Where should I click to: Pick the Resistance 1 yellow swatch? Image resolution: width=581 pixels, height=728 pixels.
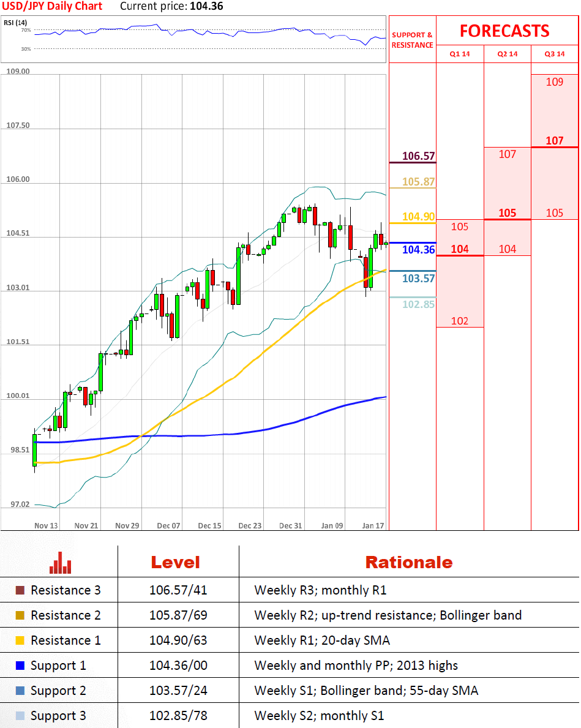tap(20, 640)
